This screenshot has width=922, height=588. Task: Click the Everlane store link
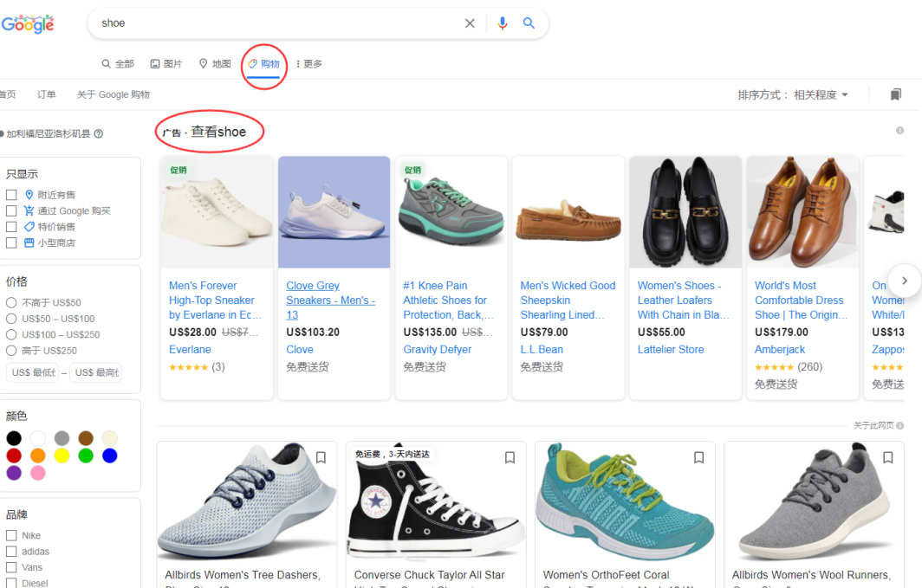click(190, 349)
